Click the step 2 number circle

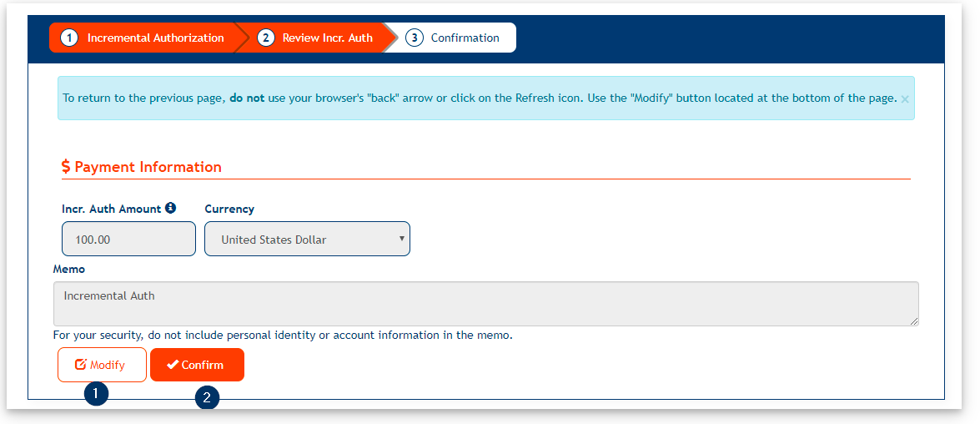[266, 38]
